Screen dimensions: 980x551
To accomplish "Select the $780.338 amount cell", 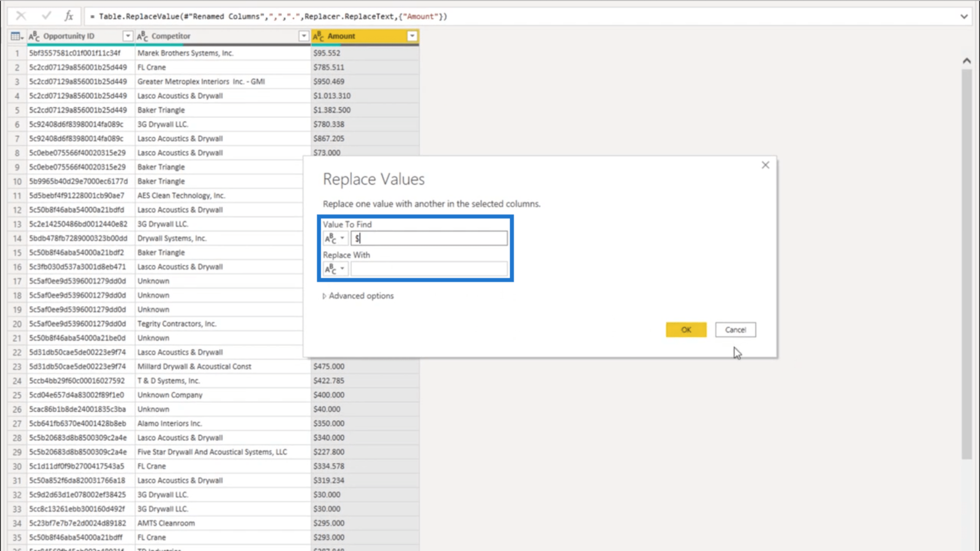I will coord(365,124).
